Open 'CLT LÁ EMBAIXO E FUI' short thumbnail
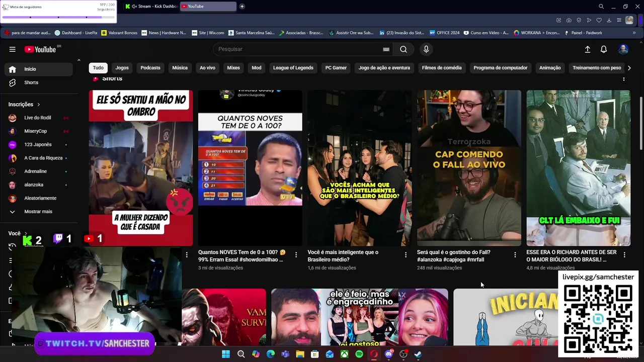644x362 pixels. 579,168
